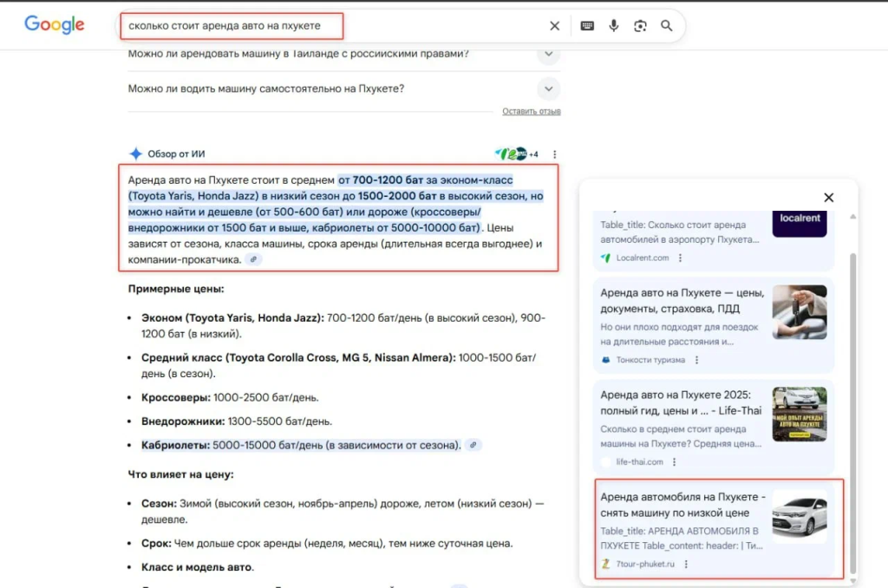
Task: Open three-dot menu next to Localrent.com
Action: point(680,258)
